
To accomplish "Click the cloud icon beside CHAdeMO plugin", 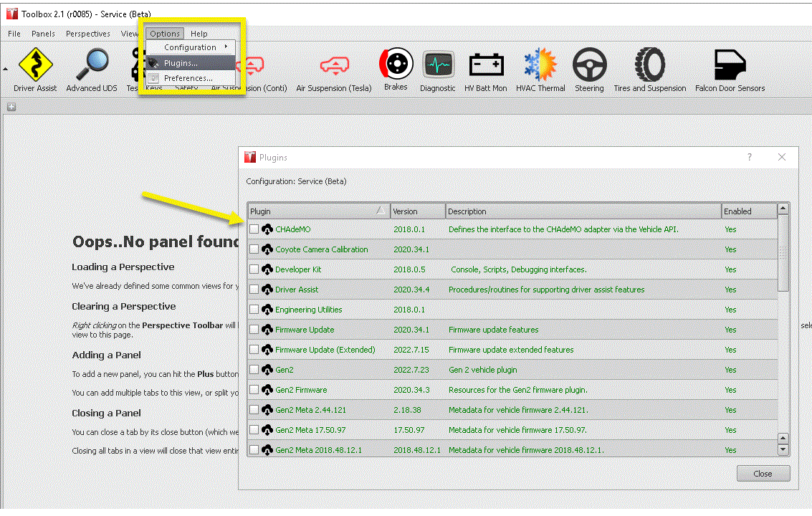I will coord(267,229).
